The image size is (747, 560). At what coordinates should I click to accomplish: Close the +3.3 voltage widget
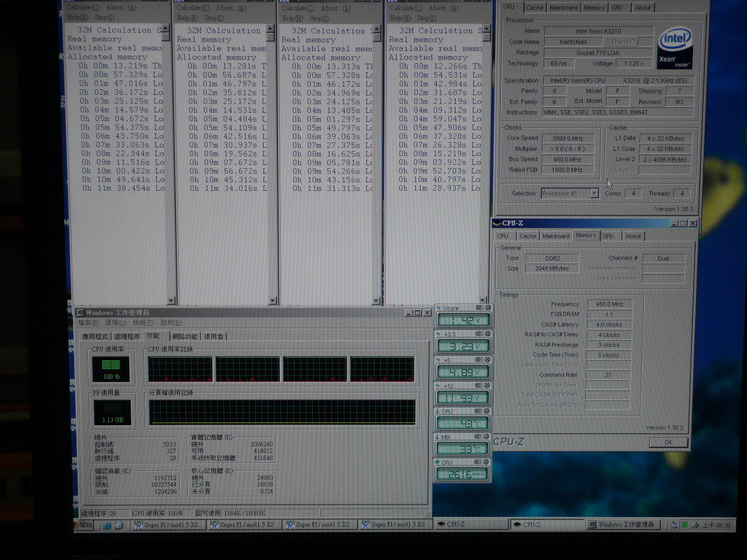click(487, 334)
